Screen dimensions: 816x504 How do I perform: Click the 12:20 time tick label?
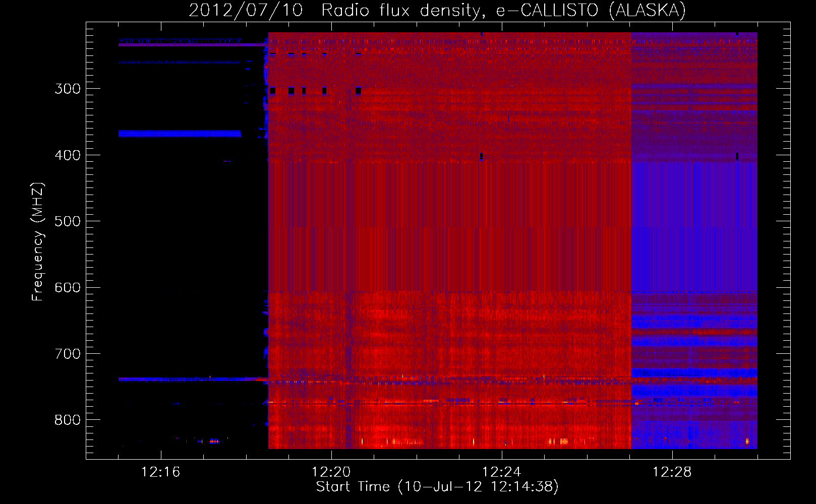(x=331, y=472)
